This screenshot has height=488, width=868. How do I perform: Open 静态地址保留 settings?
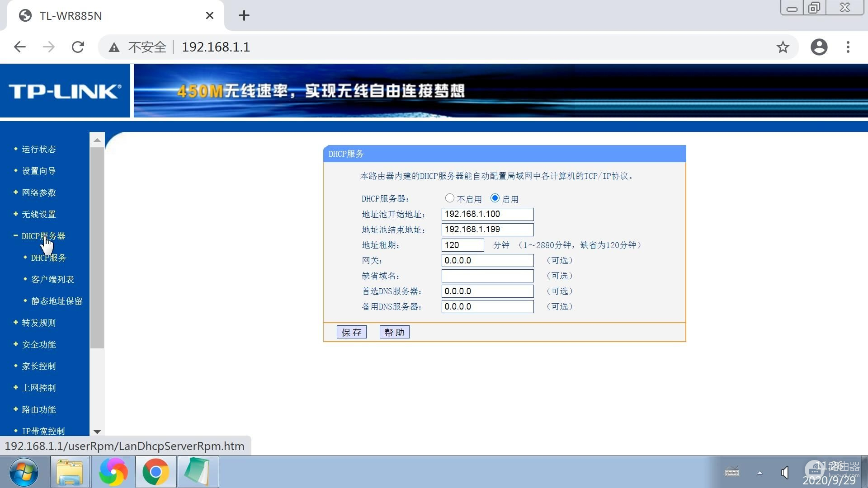57,301
